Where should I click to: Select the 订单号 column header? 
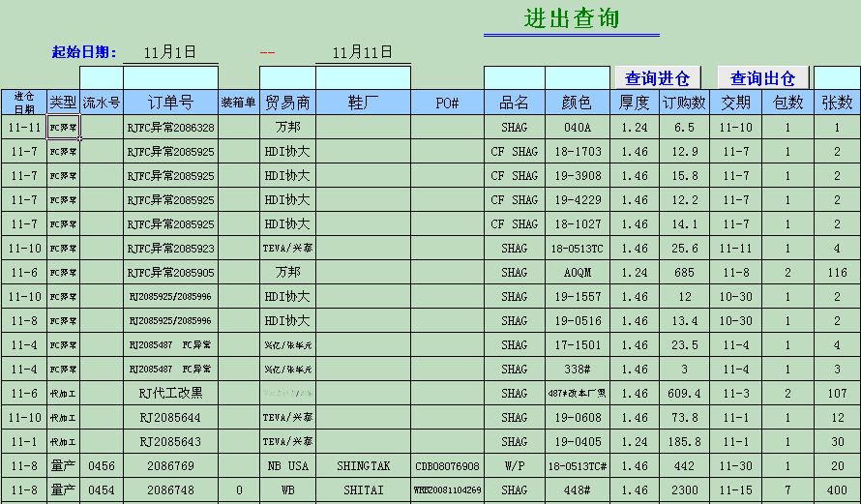tap(170, 103)
